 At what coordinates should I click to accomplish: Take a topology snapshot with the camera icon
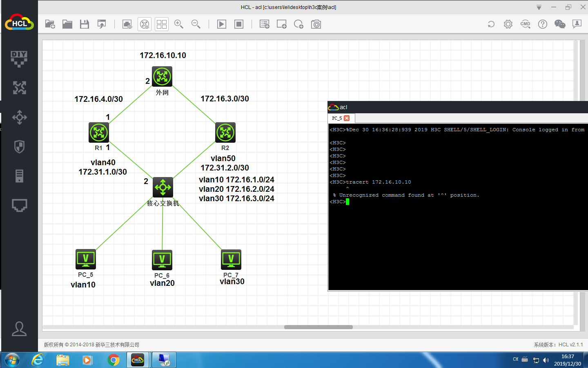click(x=316, y=24)
